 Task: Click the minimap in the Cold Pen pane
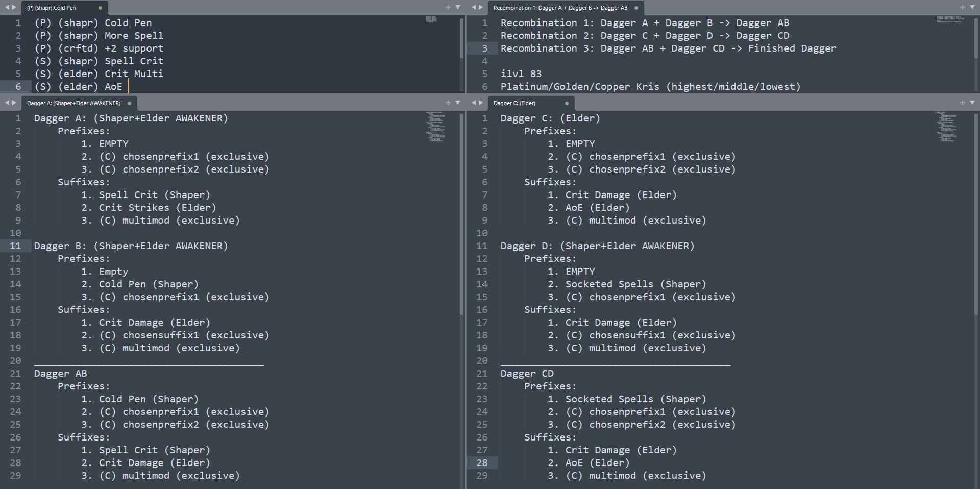point(431,19)
